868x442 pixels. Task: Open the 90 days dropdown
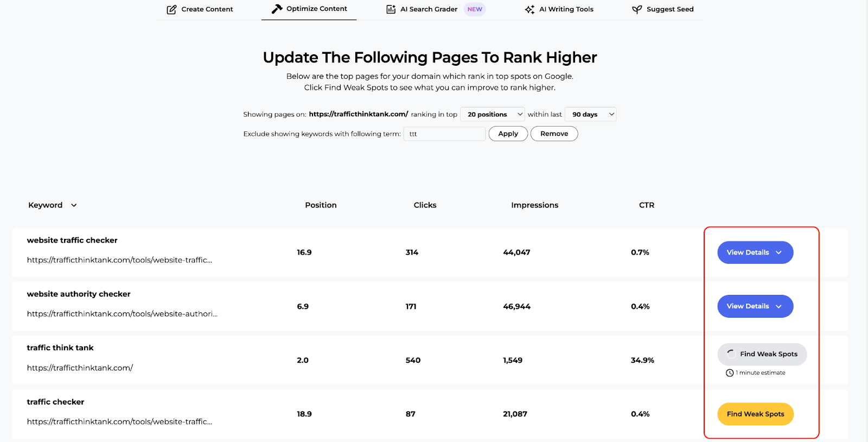pyautogui.click(x=590, y=115)
